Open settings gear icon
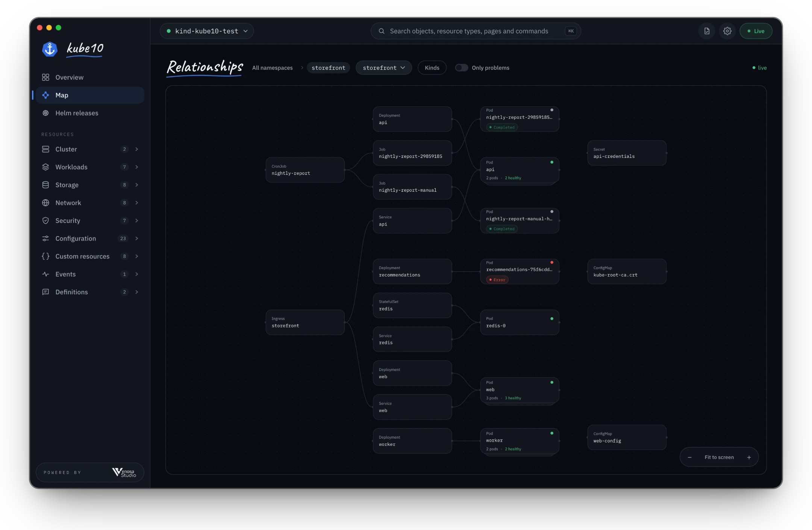This screenshot has height=530, width=812. click(727, 31)
